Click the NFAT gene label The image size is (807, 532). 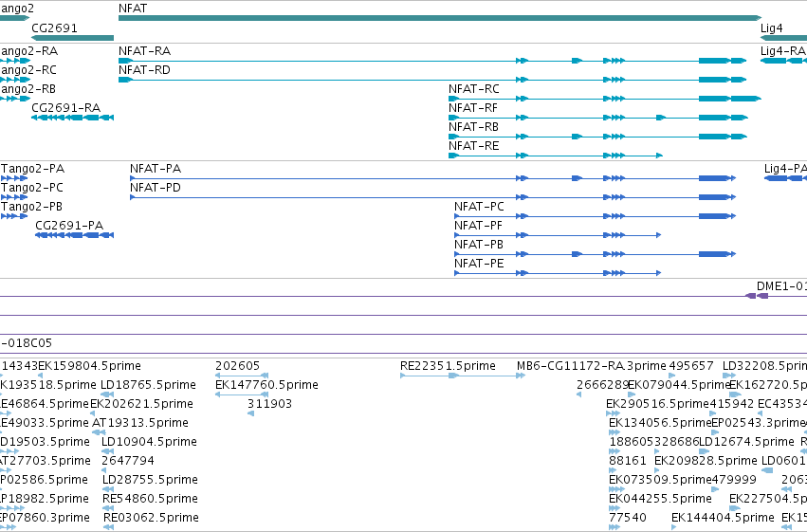coord(132,9)
